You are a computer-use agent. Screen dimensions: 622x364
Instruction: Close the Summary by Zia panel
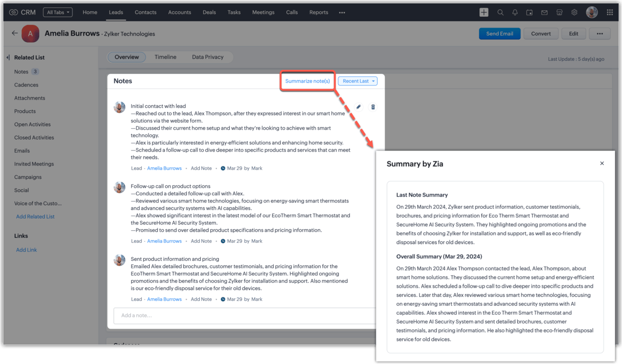tap(602, 164)
